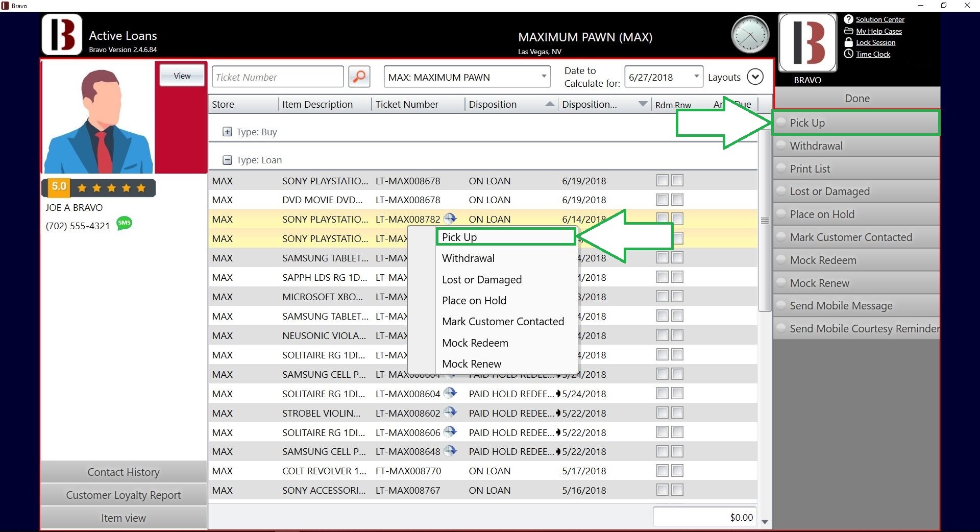The height and width of the screenshot is (532, 980).
Task: Click the grid vertical scrollbar thumb
Action: (x=765, y=221)
